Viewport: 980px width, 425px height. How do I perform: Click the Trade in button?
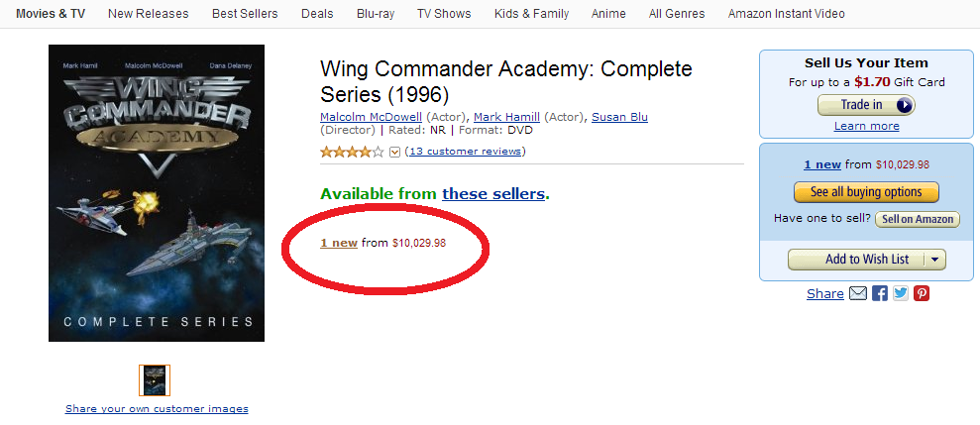865,105
